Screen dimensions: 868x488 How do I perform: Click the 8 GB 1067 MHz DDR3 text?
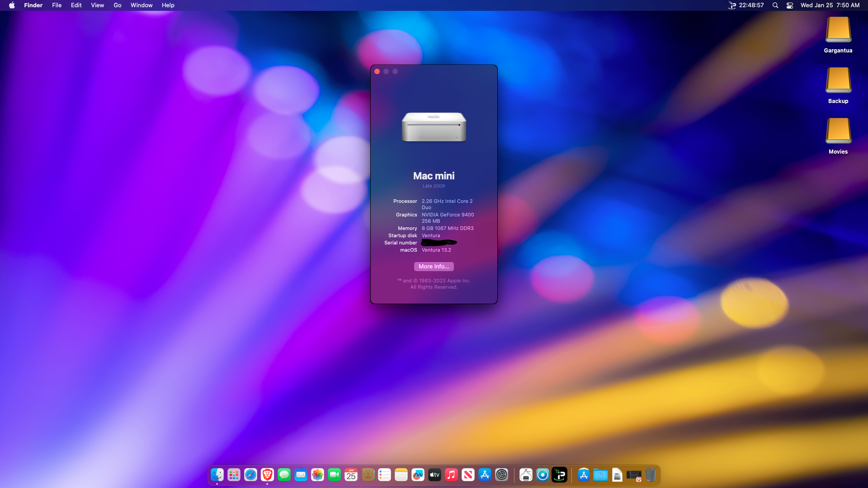(448, 228)
